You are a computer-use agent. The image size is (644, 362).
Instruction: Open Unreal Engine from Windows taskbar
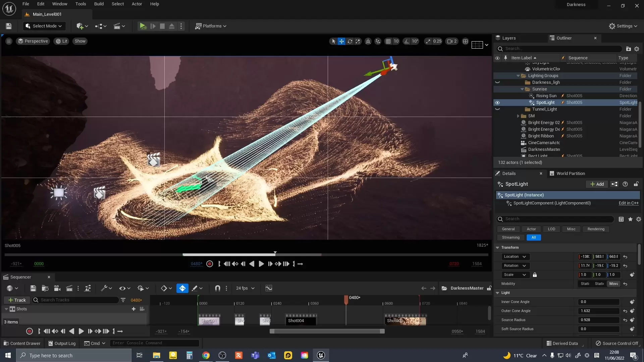[x=321, y=355]
